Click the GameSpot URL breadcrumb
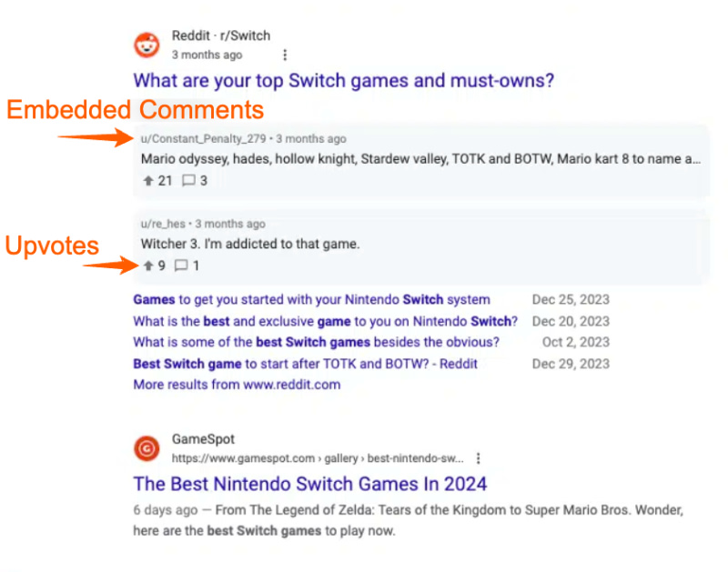The image size is (728, 572). pyautogui.click(x=317, y=458)
